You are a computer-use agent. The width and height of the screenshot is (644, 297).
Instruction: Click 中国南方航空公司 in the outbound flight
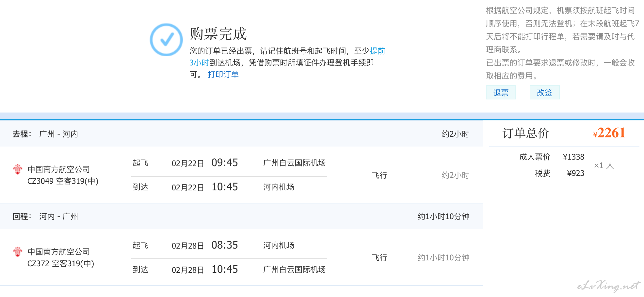[x=59, y=169]
